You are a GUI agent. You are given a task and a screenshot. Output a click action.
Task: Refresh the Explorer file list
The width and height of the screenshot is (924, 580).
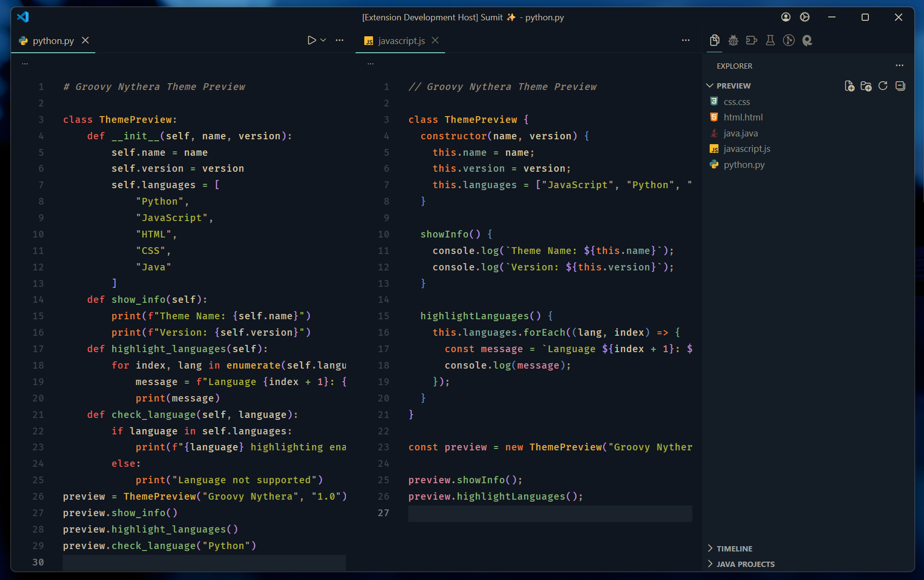(883, 86)
